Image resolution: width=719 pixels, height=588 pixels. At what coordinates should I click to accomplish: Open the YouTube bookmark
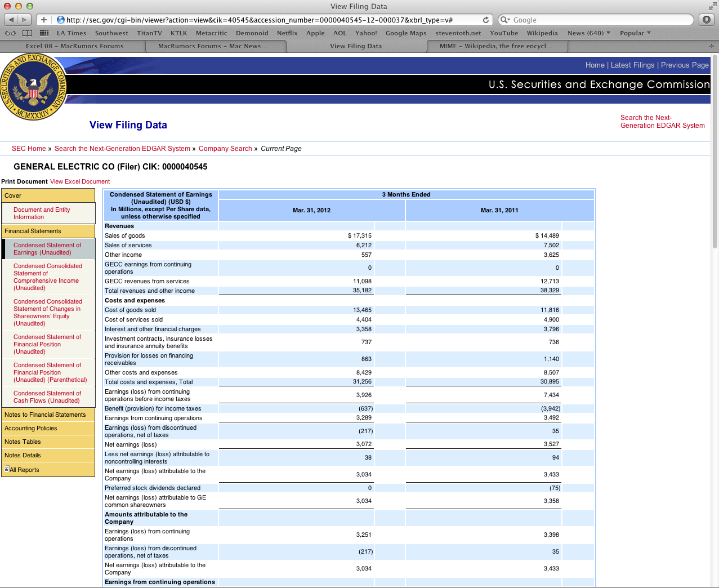point(504,33)
